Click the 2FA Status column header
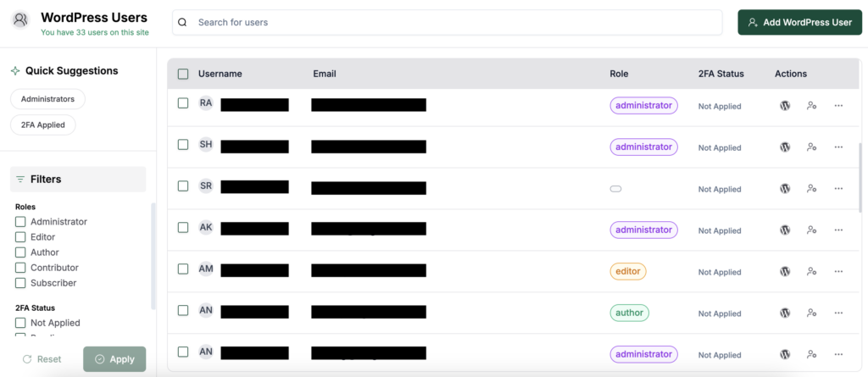Viewport: 868px width, 377px height. pyautogui.click(x=721, y=74)
